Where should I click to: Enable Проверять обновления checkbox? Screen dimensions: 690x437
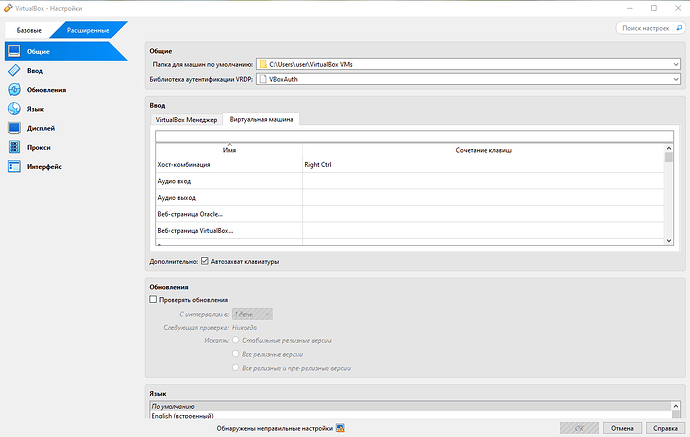(153, 299)
